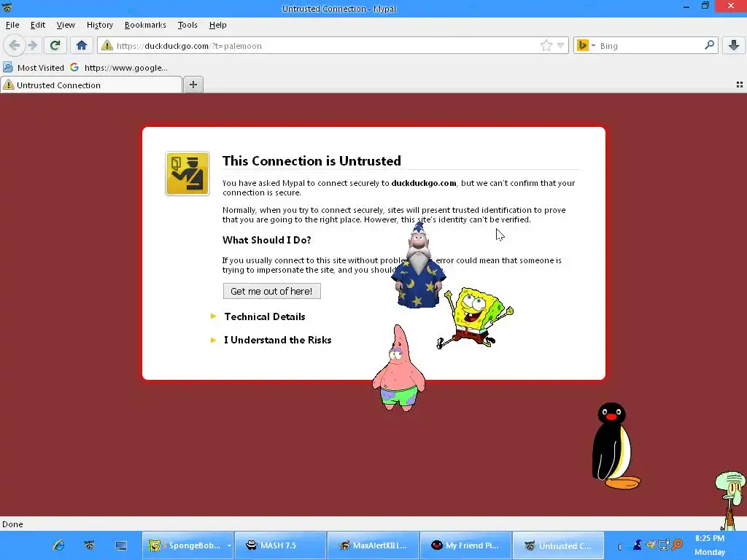Click the Forward navigation arrow
This screenshot has height=560, width=747.
[x=33, y=46]
